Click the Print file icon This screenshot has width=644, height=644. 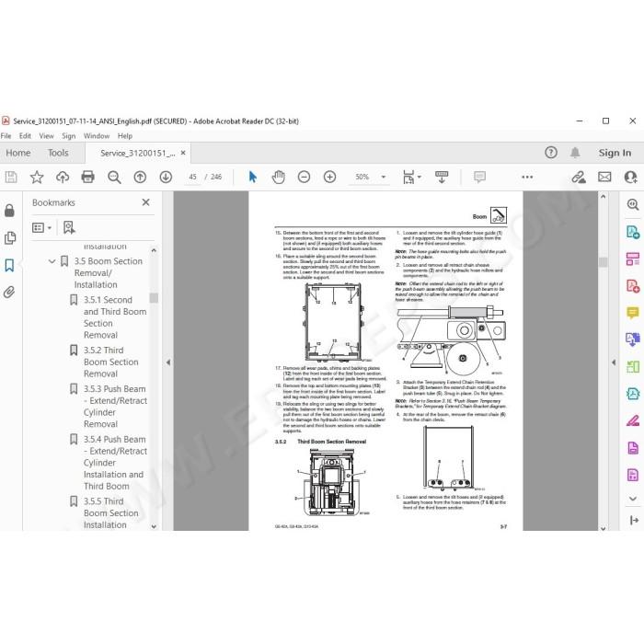click(x=88, y=177)
